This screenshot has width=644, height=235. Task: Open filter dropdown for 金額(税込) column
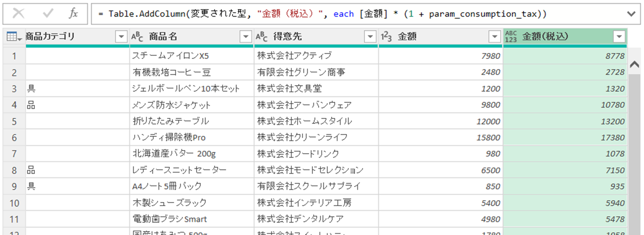pyautogui.click(x=619, y=37)
